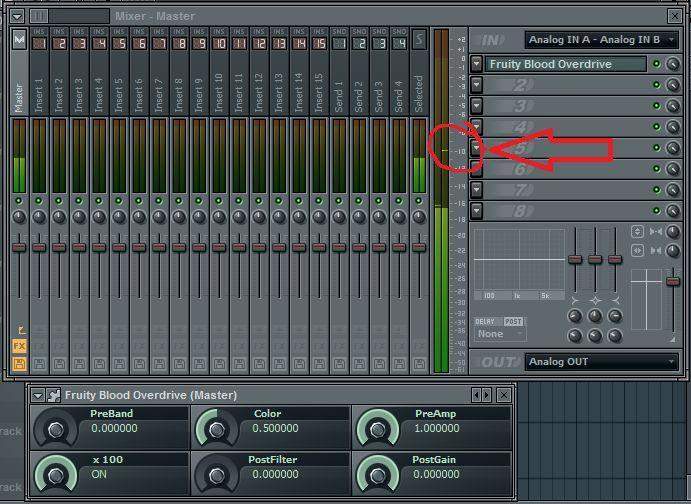The height and width of the screenshot is (504, 691).
Task: Open effect slot 5 dropdown arrow
Action: pos(478,148)
